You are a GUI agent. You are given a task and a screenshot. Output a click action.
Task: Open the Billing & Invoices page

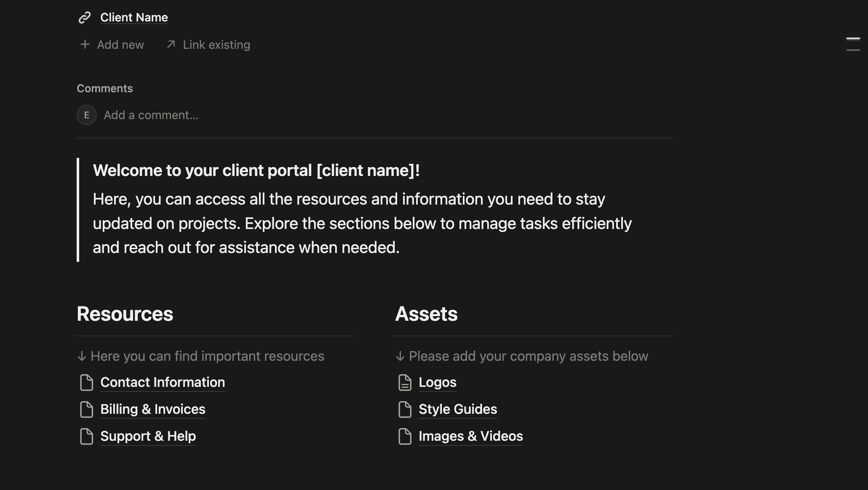(152, 410)
